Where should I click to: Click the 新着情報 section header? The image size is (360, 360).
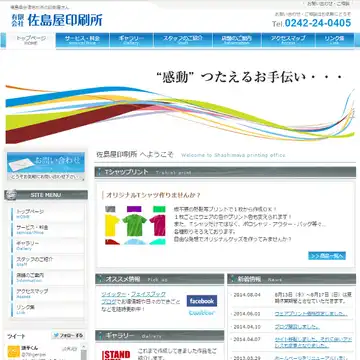pos(292,279)
